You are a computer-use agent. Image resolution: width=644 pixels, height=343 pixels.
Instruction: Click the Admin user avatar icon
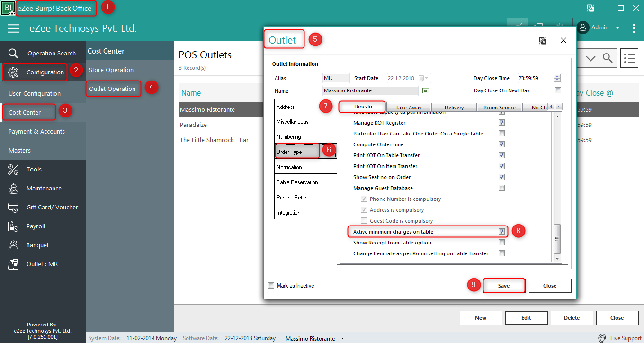coord(583,27)
